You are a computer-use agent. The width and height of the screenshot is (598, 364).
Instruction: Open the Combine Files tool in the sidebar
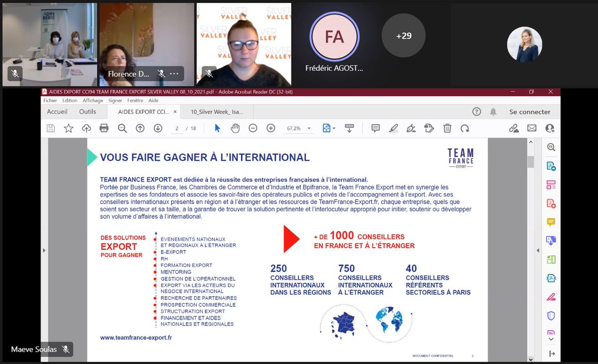click(551, 241)
